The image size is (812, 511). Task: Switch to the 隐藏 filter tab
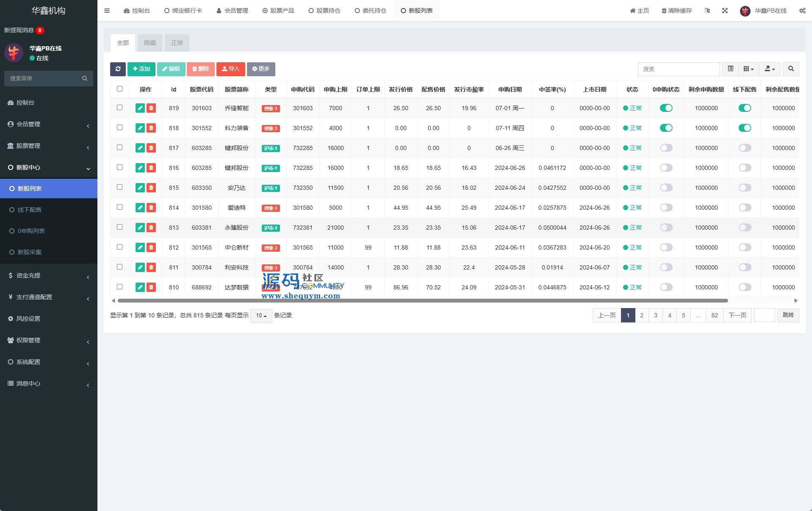150,43
